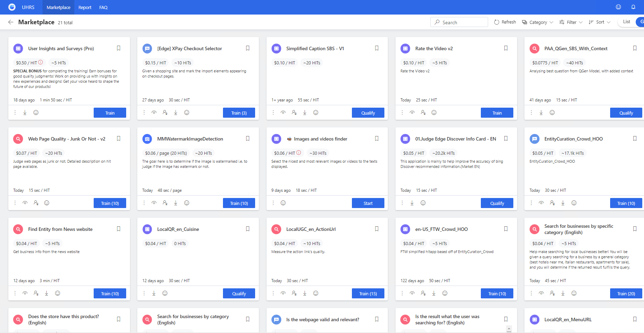The width and height of the screenshot is (644, 333).
Task: Preview eye icon on Rate the Video card
Action: click(412, 112)
